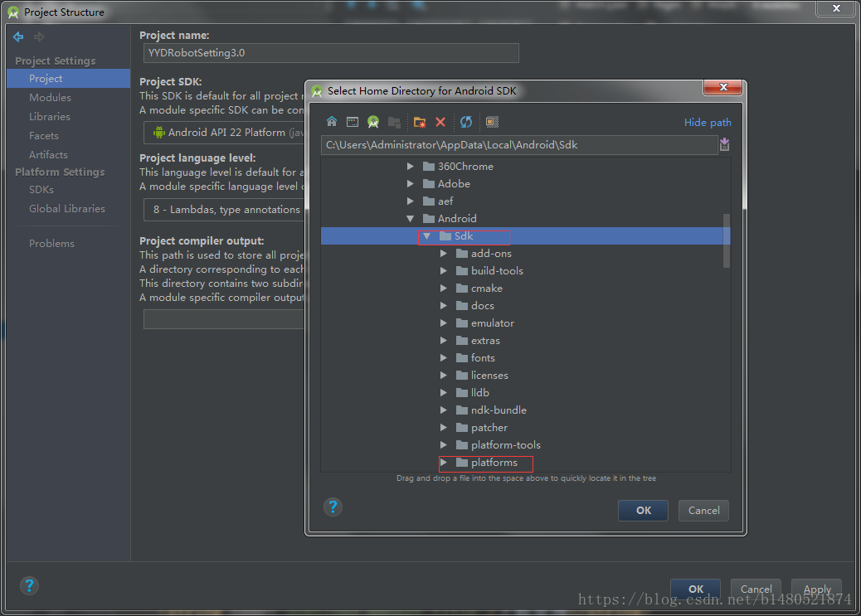The width and height of the screenshot is (861, 616).
Task: Expand the Adobe folder
Action: coord(411,183)
